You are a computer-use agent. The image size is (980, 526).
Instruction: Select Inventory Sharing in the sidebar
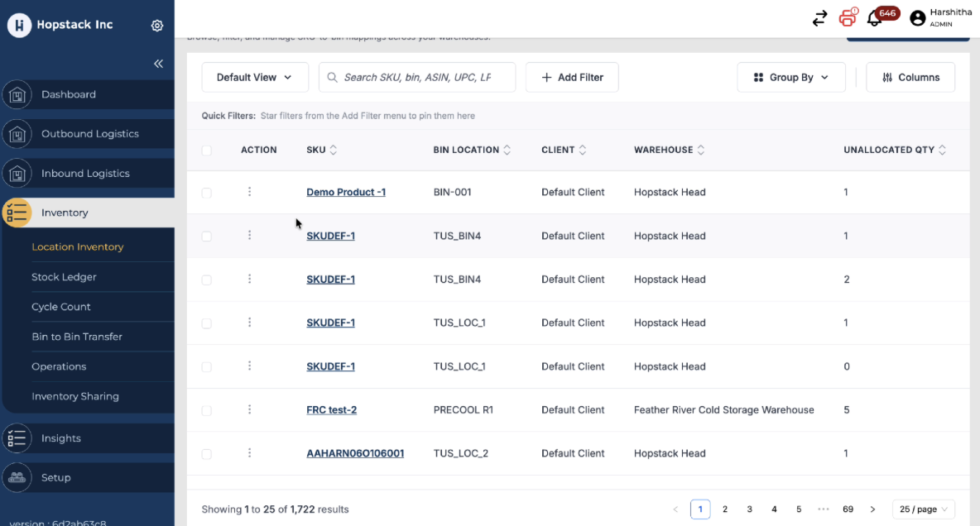coord(75,397)
